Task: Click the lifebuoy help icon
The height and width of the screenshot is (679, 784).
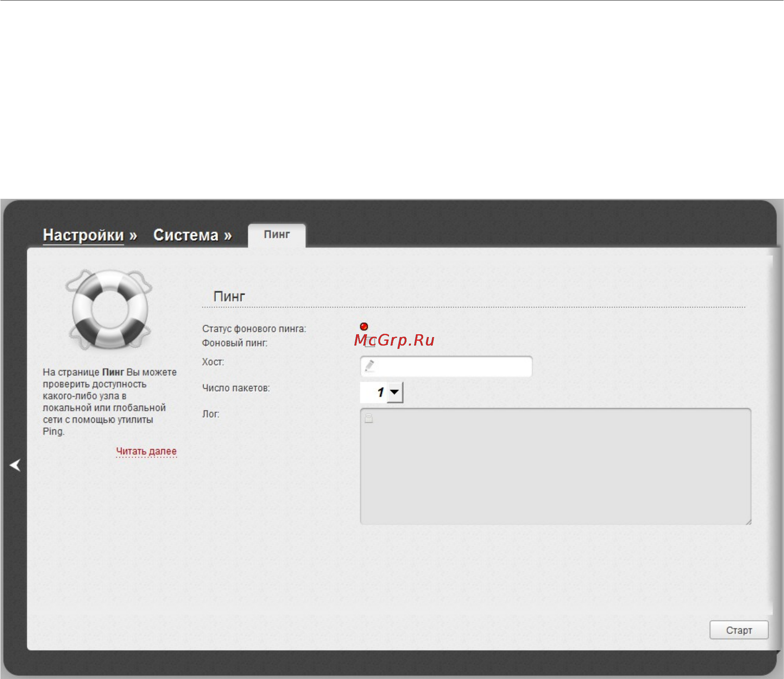Action: (109, 310)
